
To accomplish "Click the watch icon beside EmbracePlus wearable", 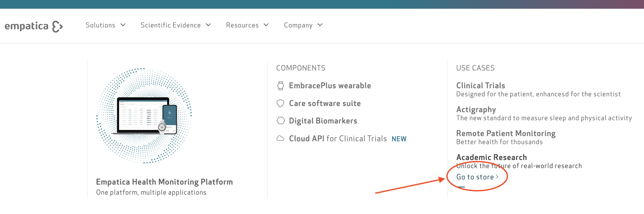I will point(281,86).
